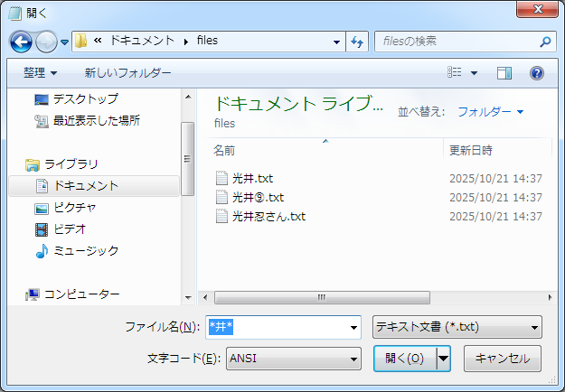Click the 開く(O) button
Image resolution: width=565 pixels, height=392 pixels.
(405, 359)
